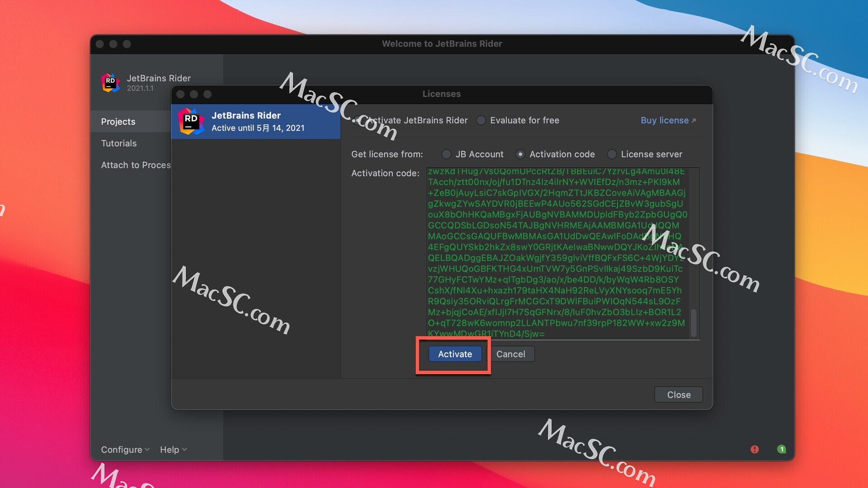Click the main window zoom dot
This screenshot has width=868, height=488.
127,44
